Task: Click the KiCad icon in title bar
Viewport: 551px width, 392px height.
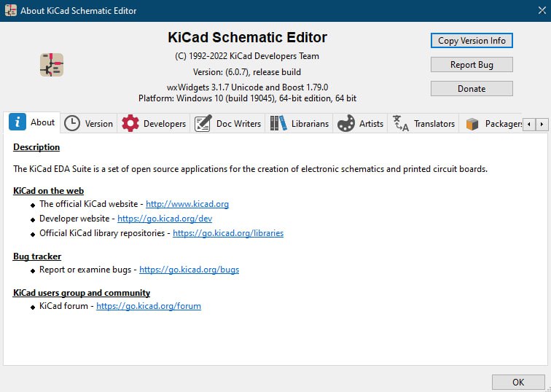Action: [x=10, y=10]
